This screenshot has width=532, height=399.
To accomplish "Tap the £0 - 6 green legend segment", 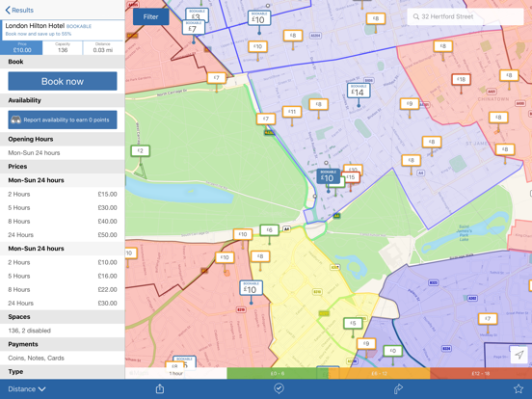I will [278, 373].
